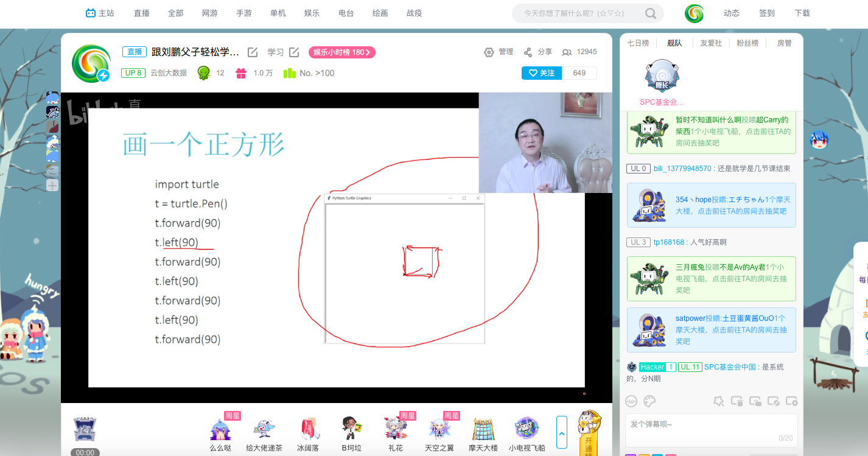Open the silver treasure chest
Screen dimensions: 868x456
pos(85,429)
